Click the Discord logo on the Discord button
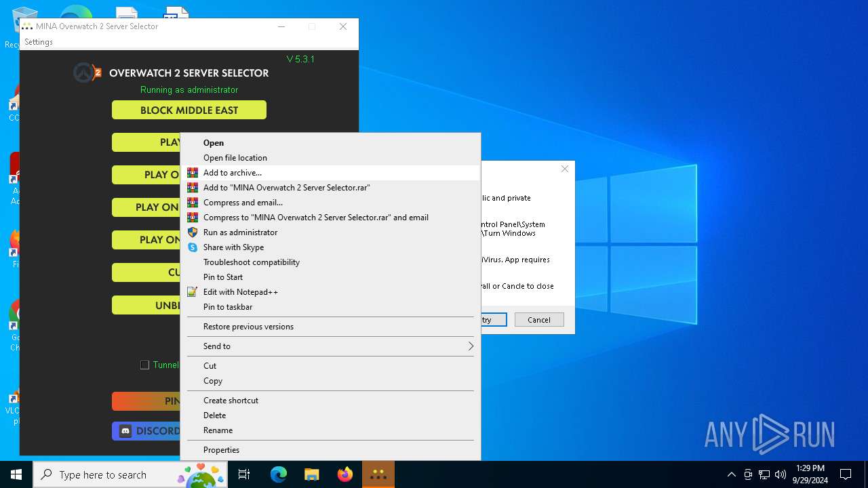868x488 pixels. pos(125,431)
